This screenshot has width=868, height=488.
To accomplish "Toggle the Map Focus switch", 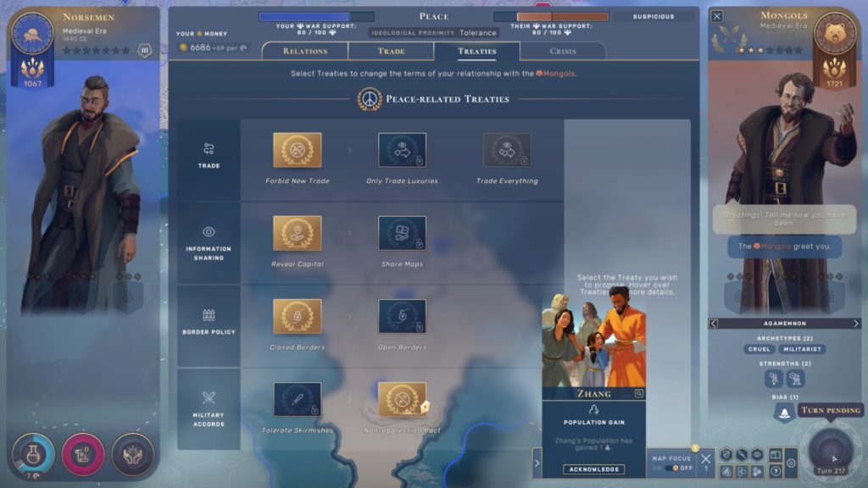I will pyautogui.click(x=671, y=468).
